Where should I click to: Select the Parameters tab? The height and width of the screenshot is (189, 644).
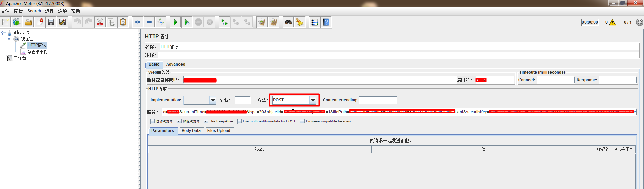(163, 131)
